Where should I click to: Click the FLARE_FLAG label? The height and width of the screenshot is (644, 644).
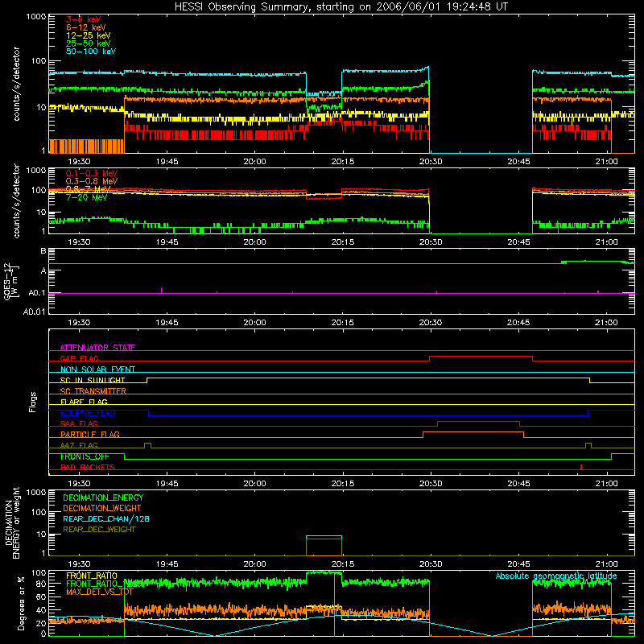pyautogui.click(x=84, y=402)
